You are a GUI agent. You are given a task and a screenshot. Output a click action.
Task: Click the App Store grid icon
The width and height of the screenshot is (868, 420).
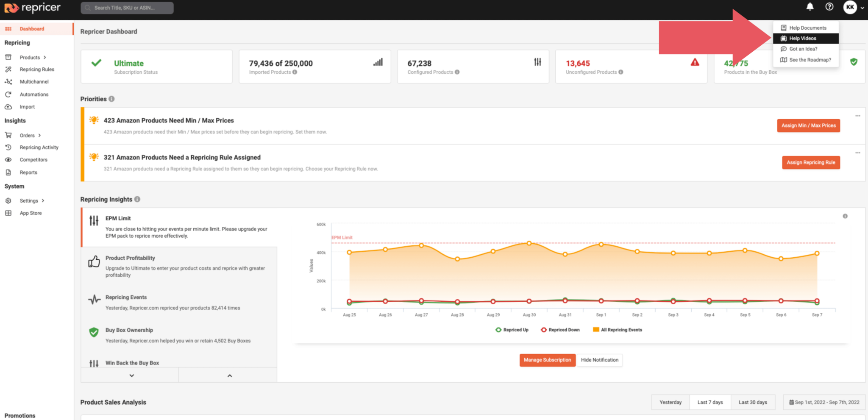click(x=8, y=213)
